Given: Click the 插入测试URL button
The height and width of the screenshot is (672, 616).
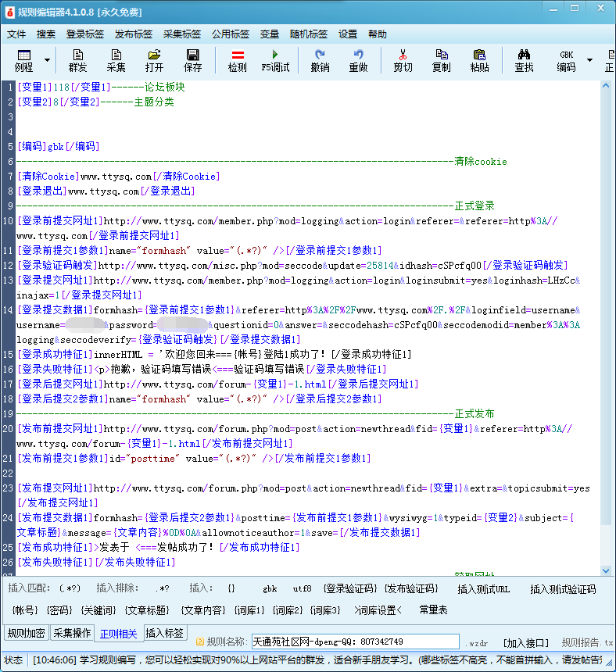Looking at the screenshot, I should click(483, 589).
